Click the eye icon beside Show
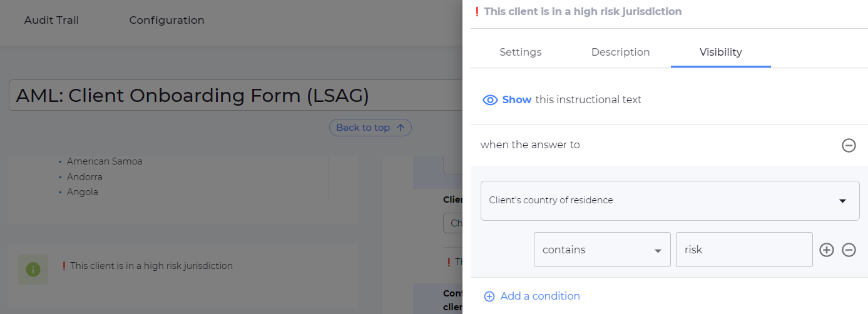Image resolution: width=868 pixels, height=314 pixels. point(490,100)
